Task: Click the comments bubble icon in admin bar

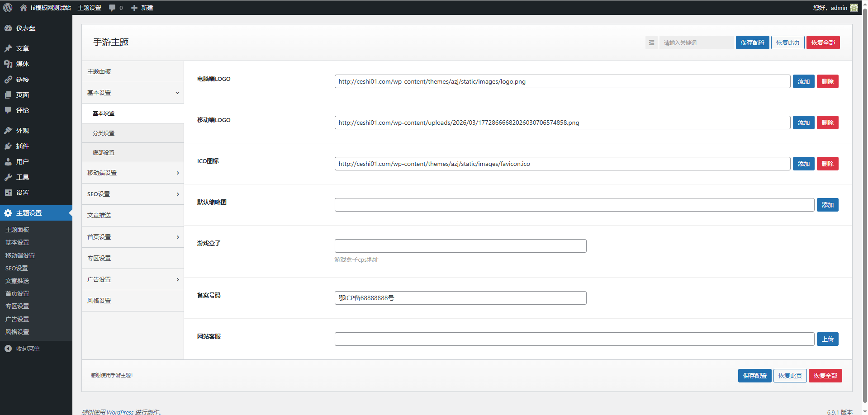Action: pos(113,8)
